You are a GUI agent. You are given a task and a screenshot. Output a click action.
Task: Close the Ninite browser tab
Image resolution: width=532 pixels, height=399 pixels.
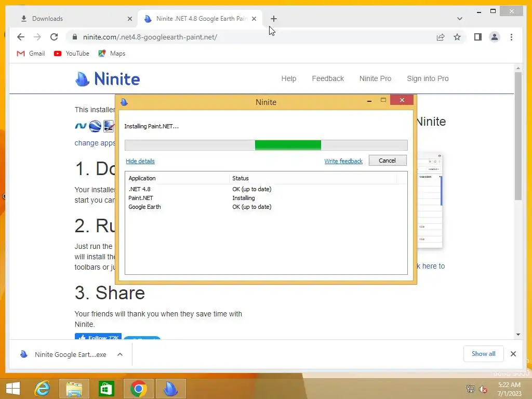(254, 19)
